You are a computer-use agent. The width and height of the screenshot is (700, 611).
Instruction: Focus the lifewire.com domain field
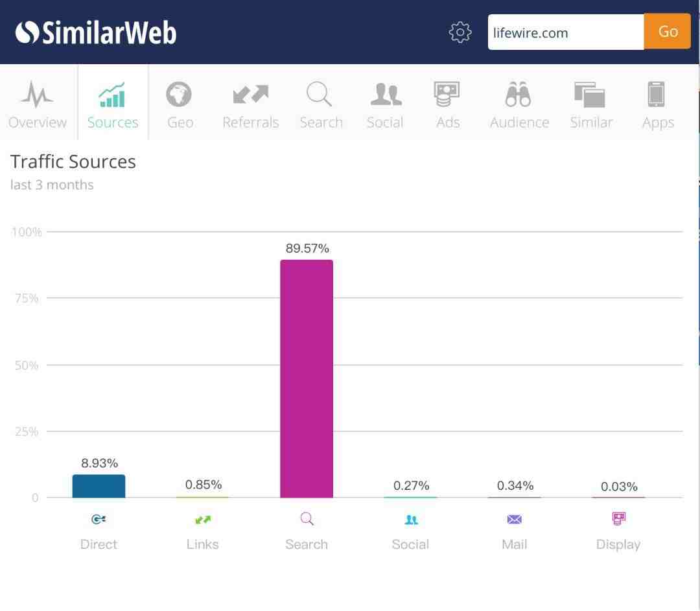pyautogui.click(x=566, y=32)
